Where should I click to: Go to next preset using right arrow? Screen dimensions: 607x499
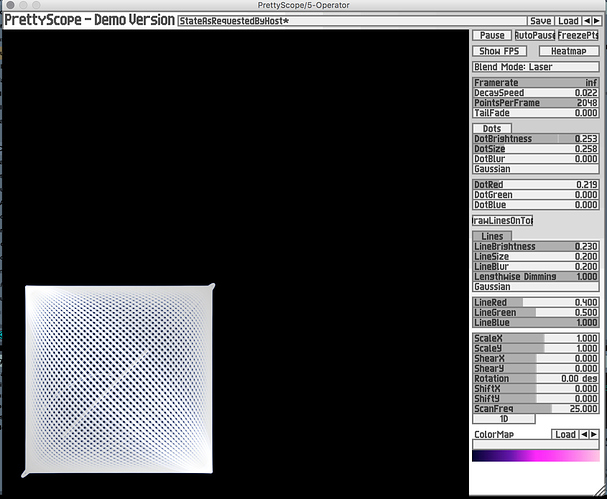coord(597,21)
